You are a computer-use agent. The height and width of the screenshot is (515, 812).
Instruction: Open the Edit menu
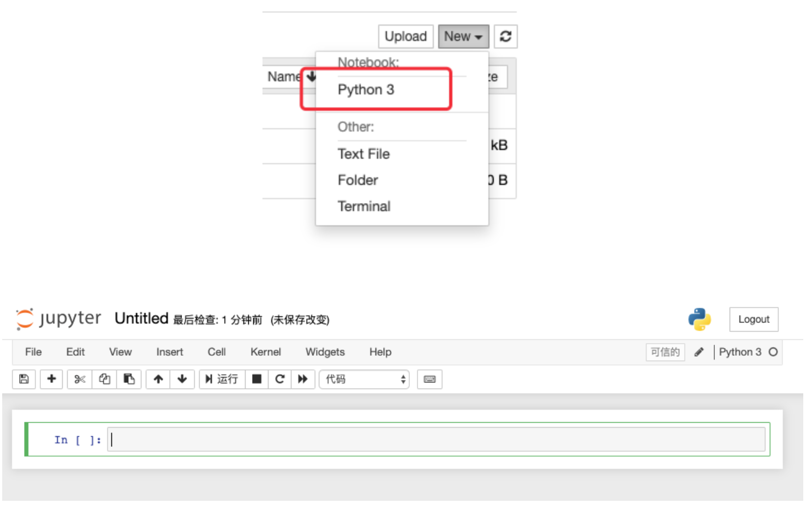point(75,352)
